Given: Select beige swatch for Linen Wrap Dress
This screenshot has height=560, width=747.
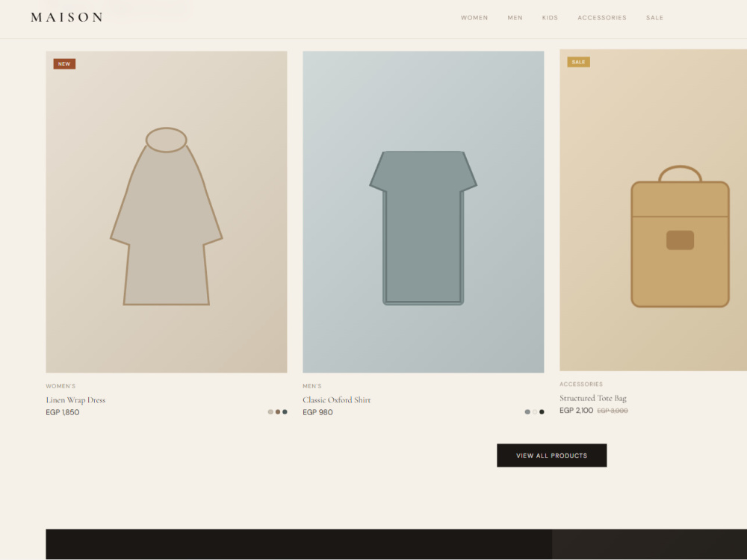Looking at the screenshot, I should (x=270, y=412).
